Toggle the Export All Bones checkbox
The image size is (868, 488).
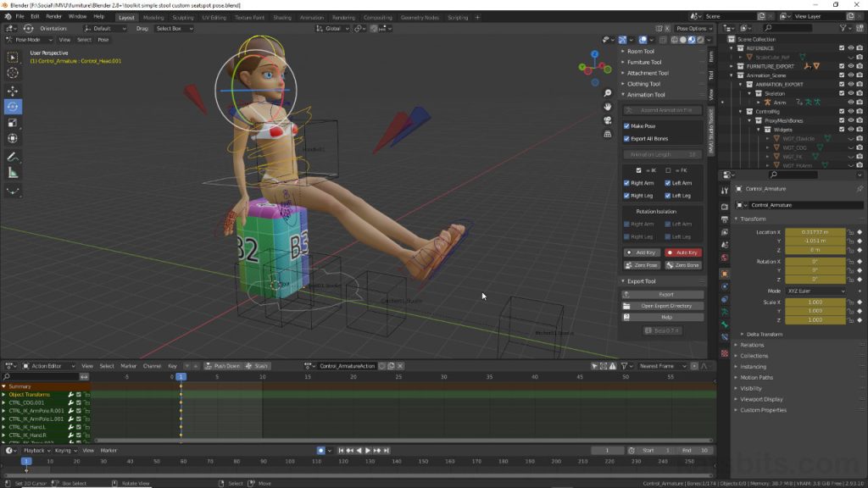click(626, 138)
